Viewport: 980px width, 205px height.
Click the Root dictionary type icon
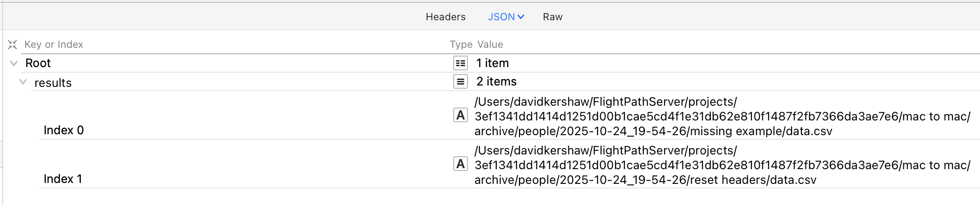point(460,63)
